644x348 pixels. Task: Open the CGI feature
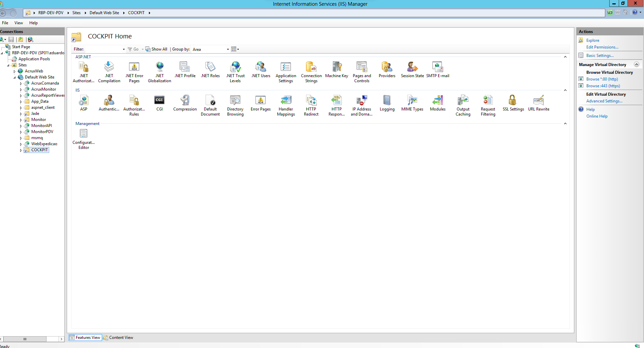[x=160, y=103]
